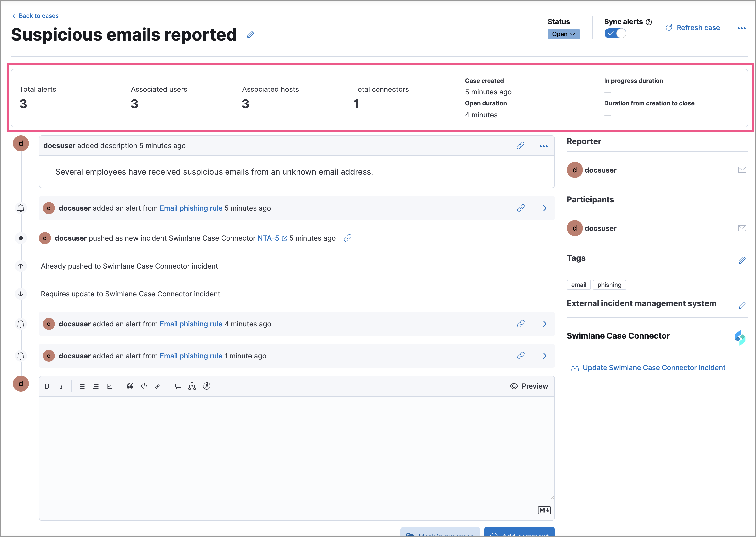Expand alert details added 1 minute ago
This screenshot has height=537, width=756.
tap(545, 356)
